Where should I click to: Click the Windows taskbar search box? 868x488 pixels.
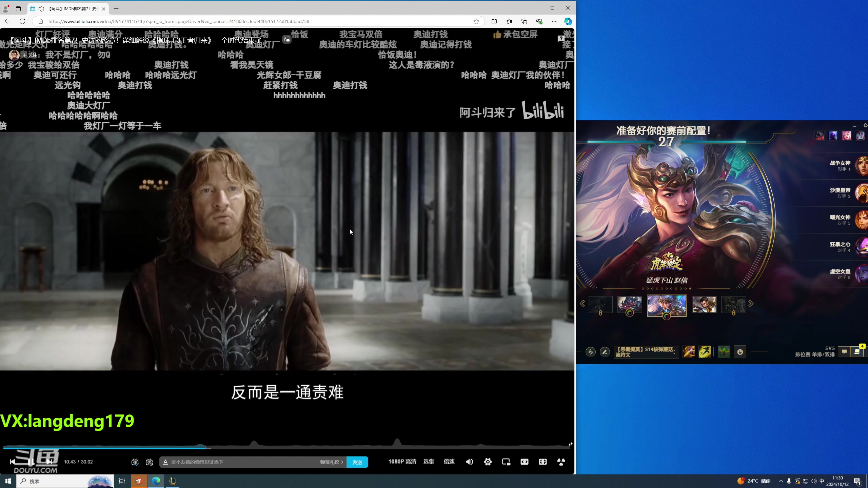[65, 481]
